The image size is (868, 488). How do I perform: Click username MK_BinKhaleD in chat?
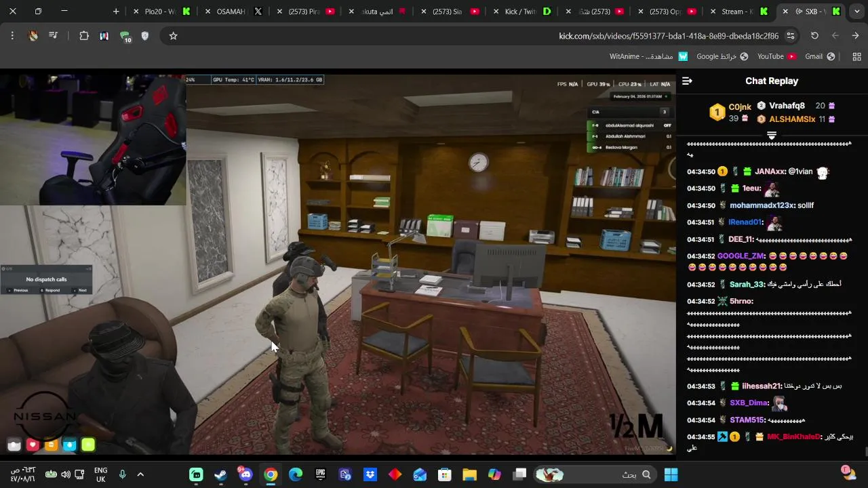pos(793,437)
